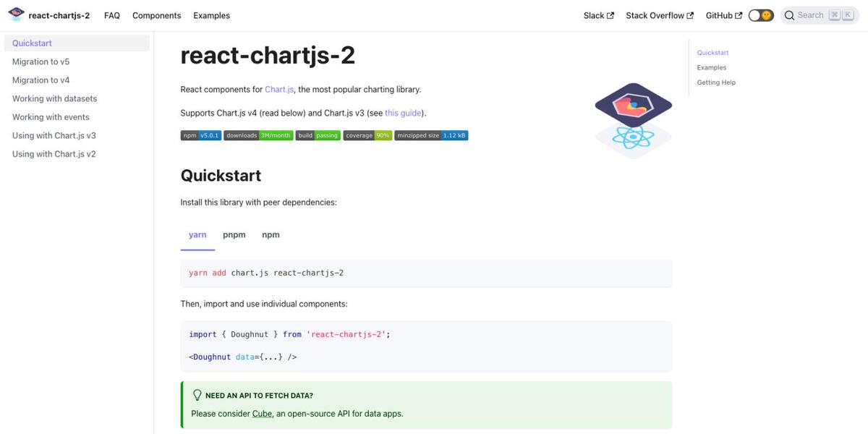
Task: Click the lightbulb icon in the green callout
Action: pyautogui.click(x=196, y=395)
